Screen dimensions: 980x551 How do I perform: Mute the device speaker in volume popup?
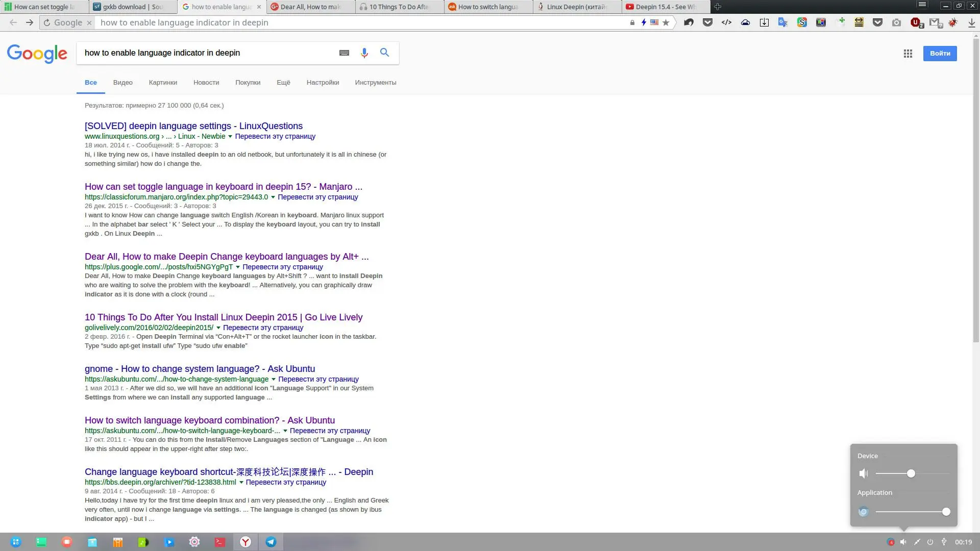coord(864,473)
